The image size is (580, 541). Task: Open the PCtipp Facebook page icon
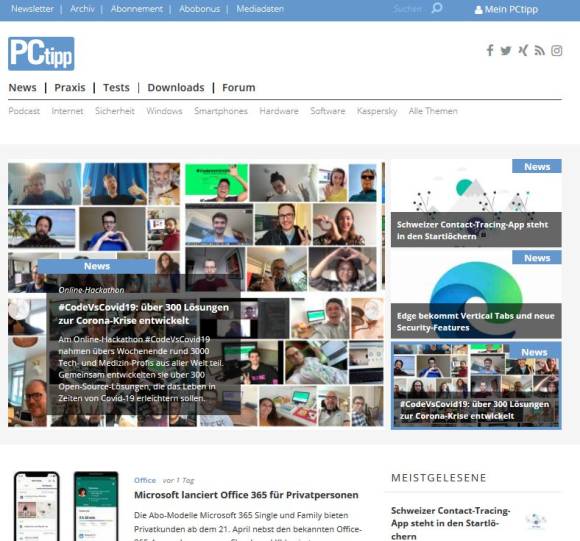(x=490, y=50)
